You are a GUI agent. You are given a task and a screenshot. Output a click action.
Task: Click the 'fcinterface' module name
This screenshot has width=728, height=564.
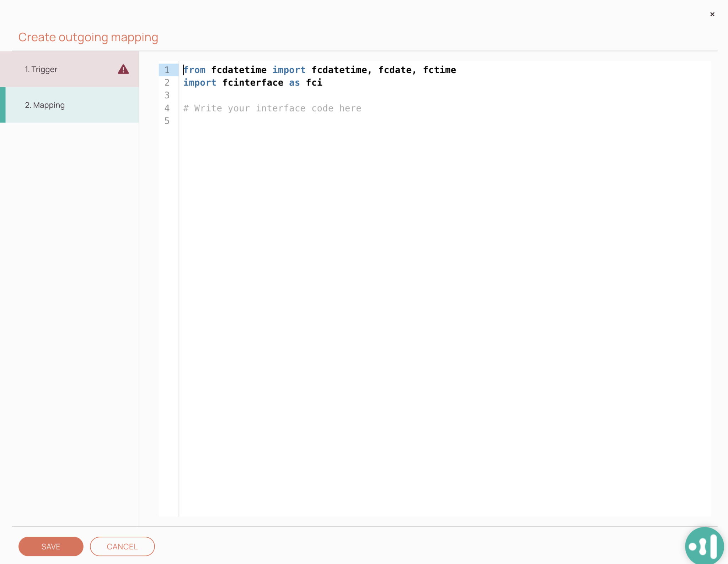click(x=253, y=83)
